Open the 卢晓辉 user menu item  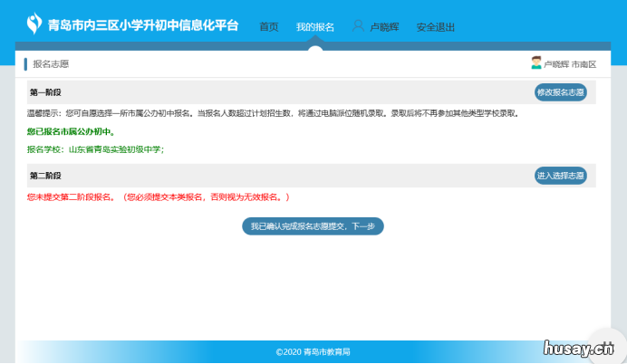pyautogui.click(x=384, y=27)
